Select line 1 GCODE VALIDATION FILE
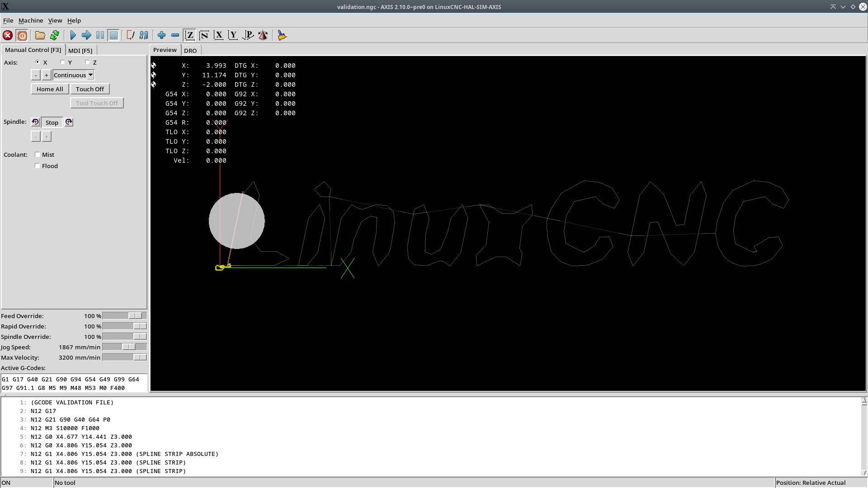The image size is (868, 488). coord(72,402)
